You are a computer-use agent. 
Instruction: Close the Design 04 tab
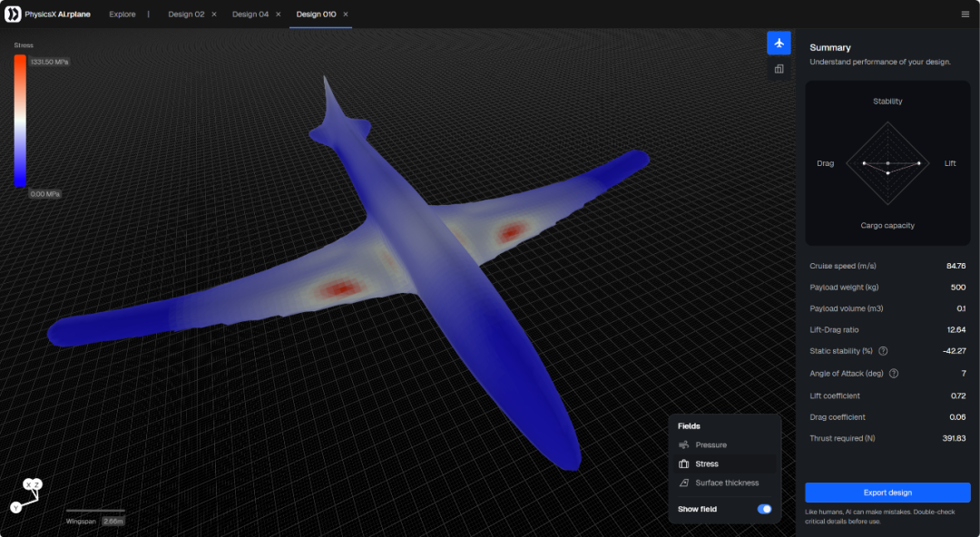(x=279, y=15)
